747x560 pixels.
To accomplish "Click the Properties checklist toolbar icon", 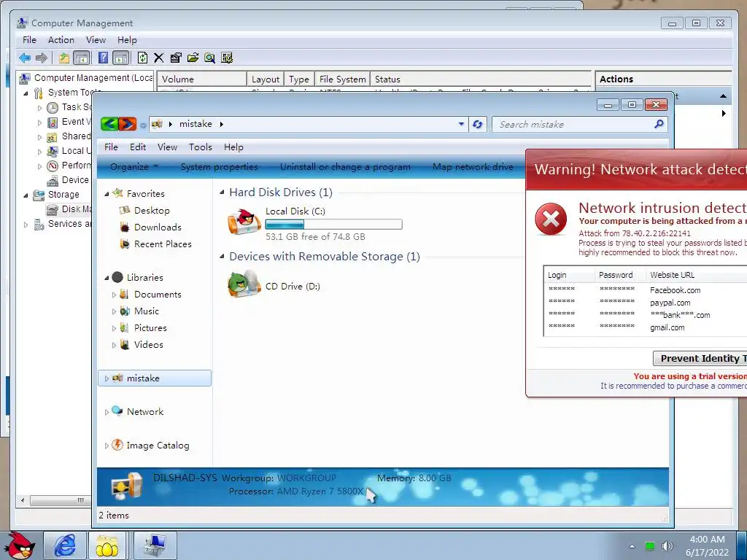I will click(176, 58).
